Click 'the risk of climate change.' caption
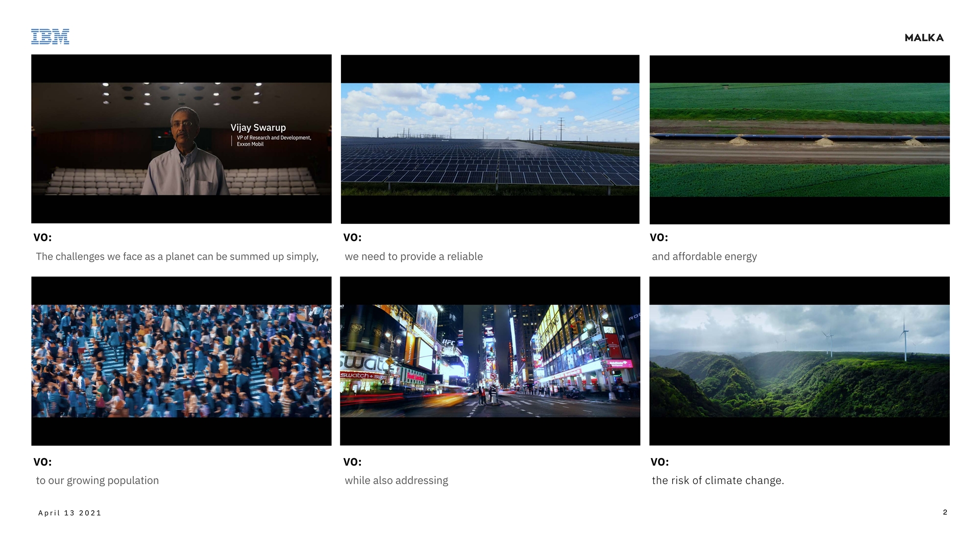Viewport: 980px width, 551px height. click(x=718, y=481)
